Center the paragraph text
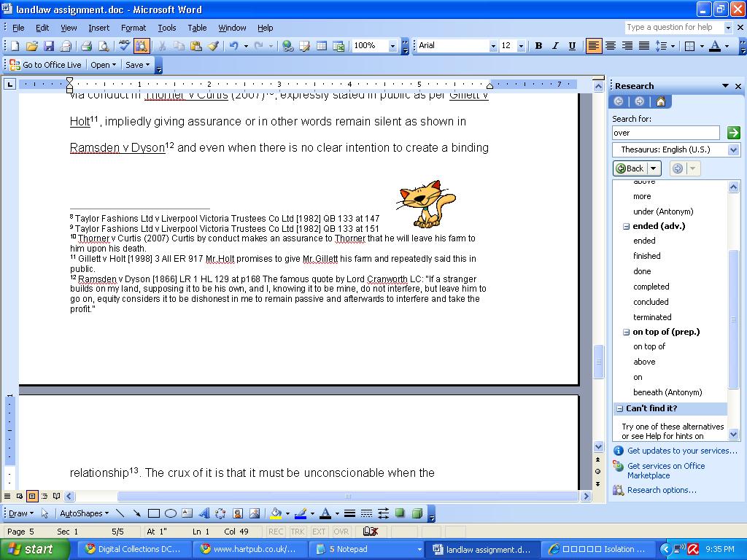 pos(611,46)
